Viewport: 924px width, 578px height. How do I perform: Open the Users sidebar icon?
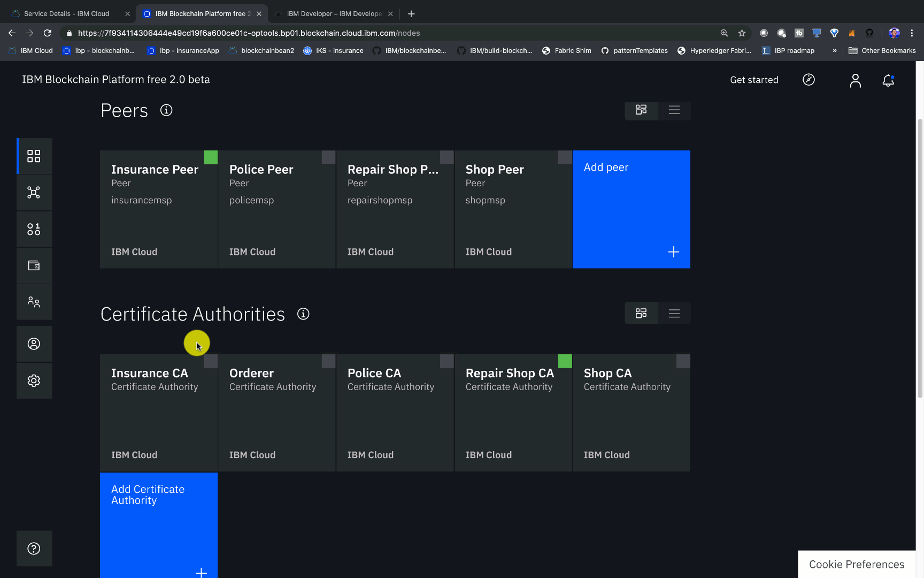(x=34, y=344)
